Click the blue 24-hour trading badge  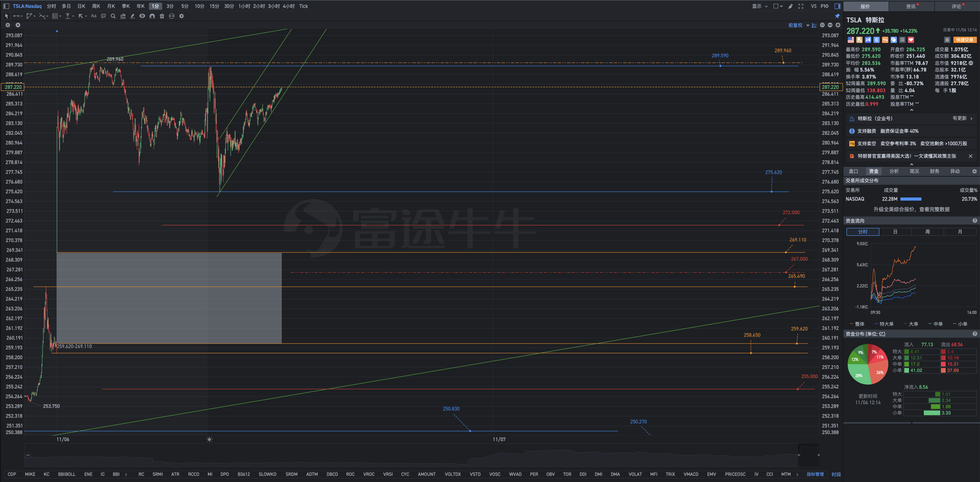click(x=868, y=40)
